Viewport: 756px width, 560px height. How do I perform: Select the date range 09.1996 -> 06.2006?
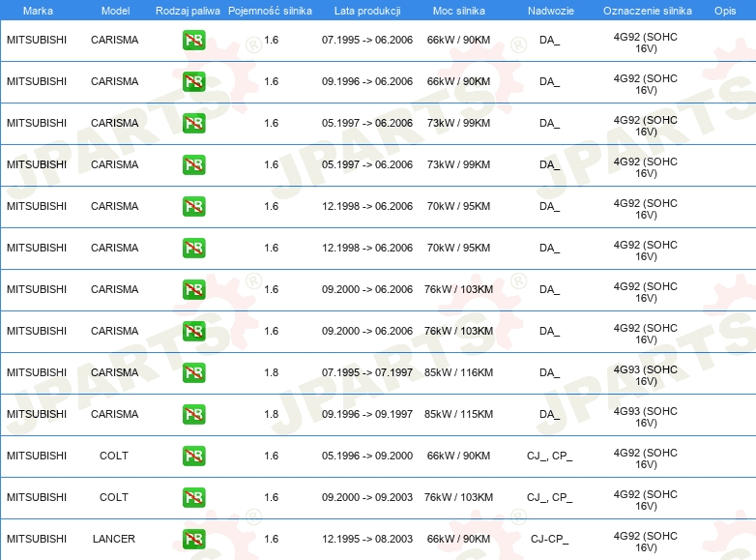[367, 81]
